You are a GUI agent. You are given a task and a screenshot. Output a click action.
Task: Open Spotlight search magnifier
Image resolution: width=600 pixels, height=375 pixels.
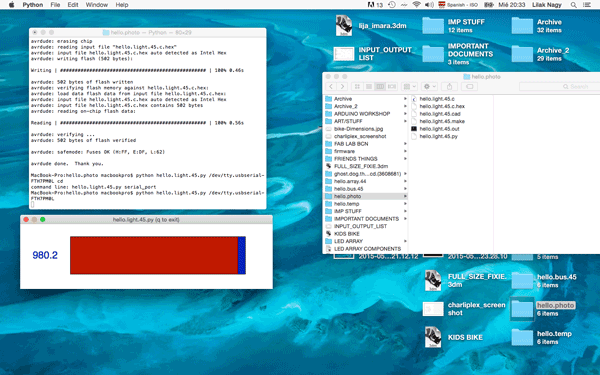tap(573, 5)
